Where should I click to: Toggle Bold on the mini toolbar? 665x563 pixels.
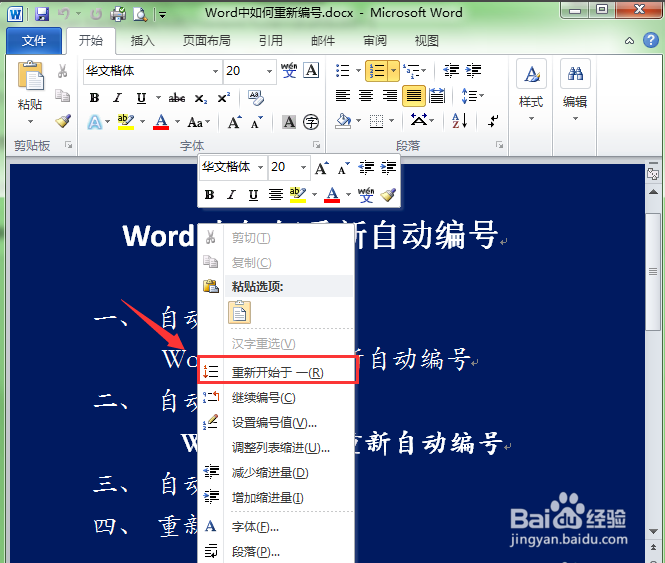[210, 195]
